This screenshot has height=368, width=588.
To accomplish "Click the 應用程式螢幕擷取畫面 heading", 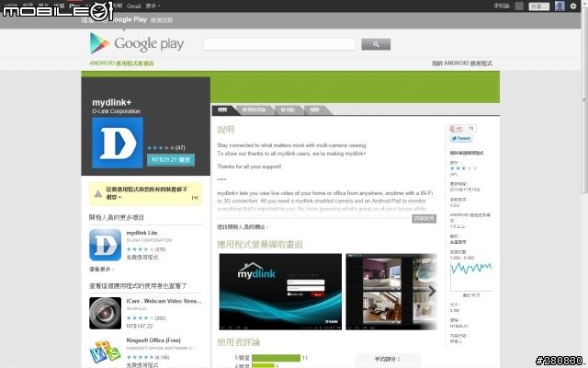I will pos(260,245).
